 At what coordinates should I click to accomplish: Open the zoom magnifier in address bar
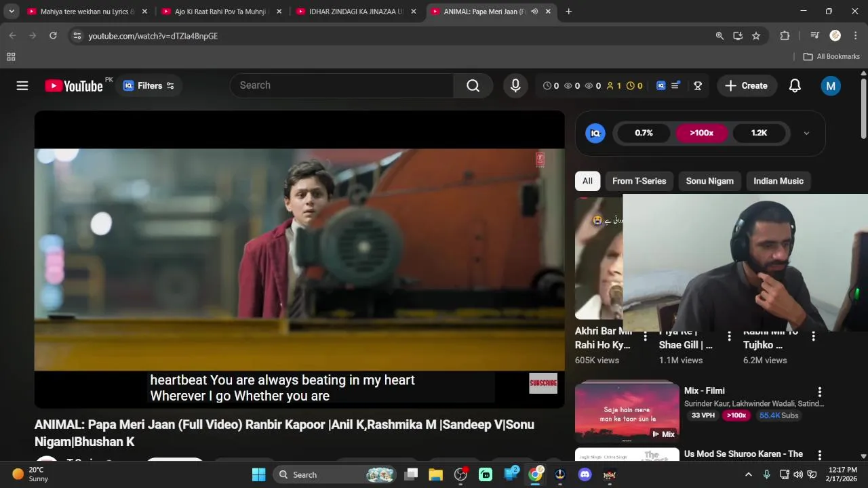[719, 36]
